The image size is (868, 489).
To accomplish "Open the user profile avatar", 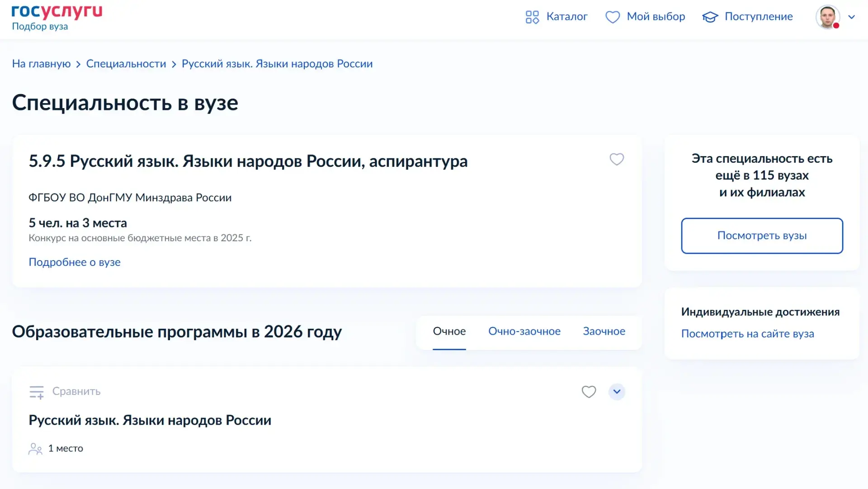I will tap(827, 17).
